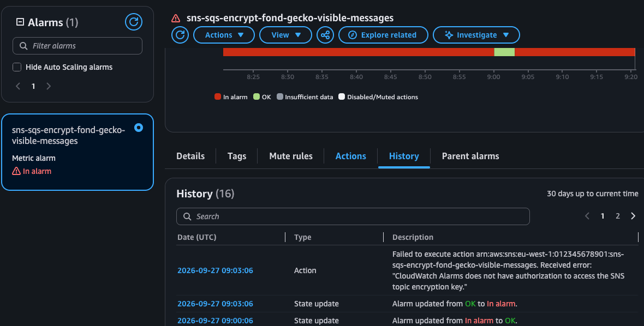Click the Action type cell
This screenshot has width=644, height=326.
point(305,270)
